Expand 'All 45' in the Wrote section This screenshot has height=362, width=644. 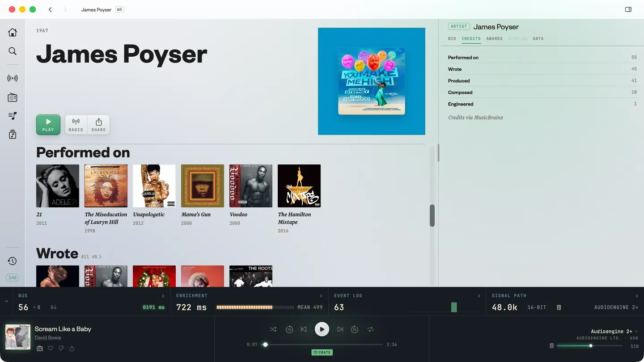[91, 257]
